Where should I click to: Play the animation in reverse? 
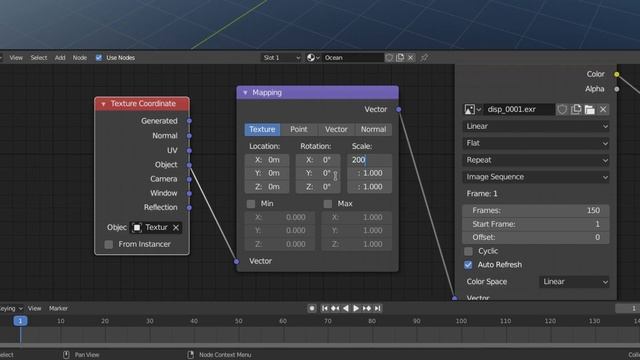(x=346, y=308)
